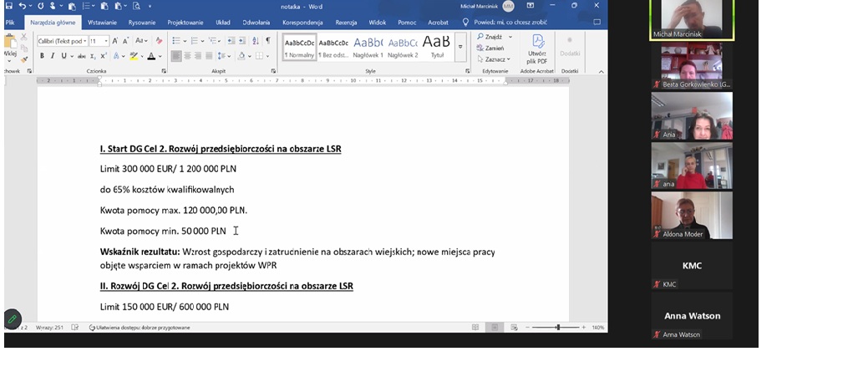Toggle bold formatting in the ribbon
868x382 pixels.
click(x=41, y=56)
